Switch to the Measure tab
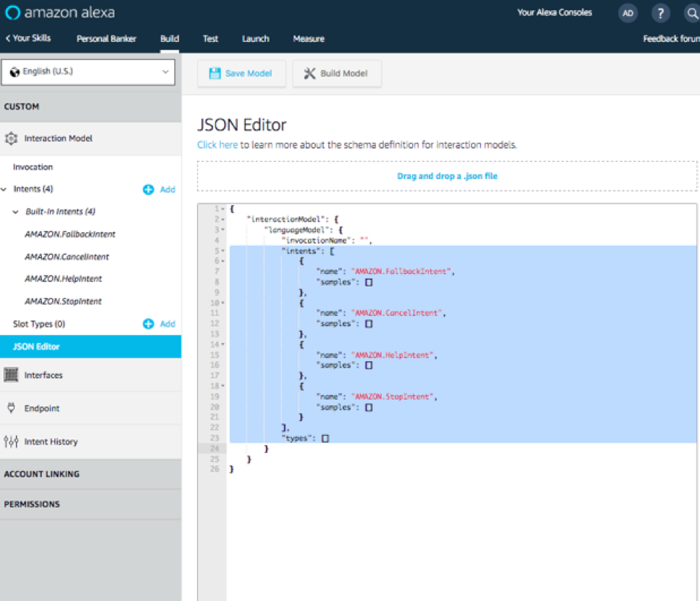Screen dimensions: 700x601 click(x=309, y=39)
